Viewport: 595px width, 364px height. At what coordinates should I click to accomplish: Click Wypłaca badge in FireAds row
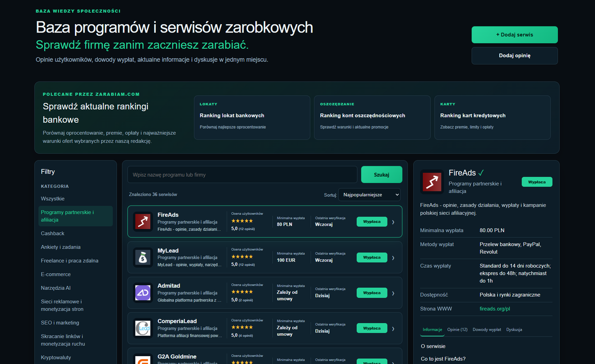[372, 222]
